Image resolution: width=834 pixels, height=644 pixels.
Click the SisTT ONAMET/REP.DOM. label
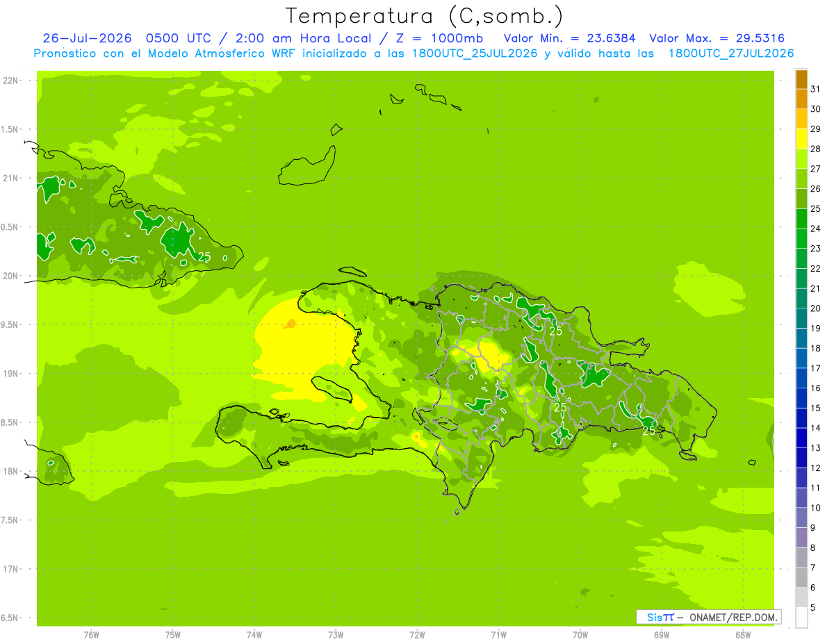click(x=709, y=617)
